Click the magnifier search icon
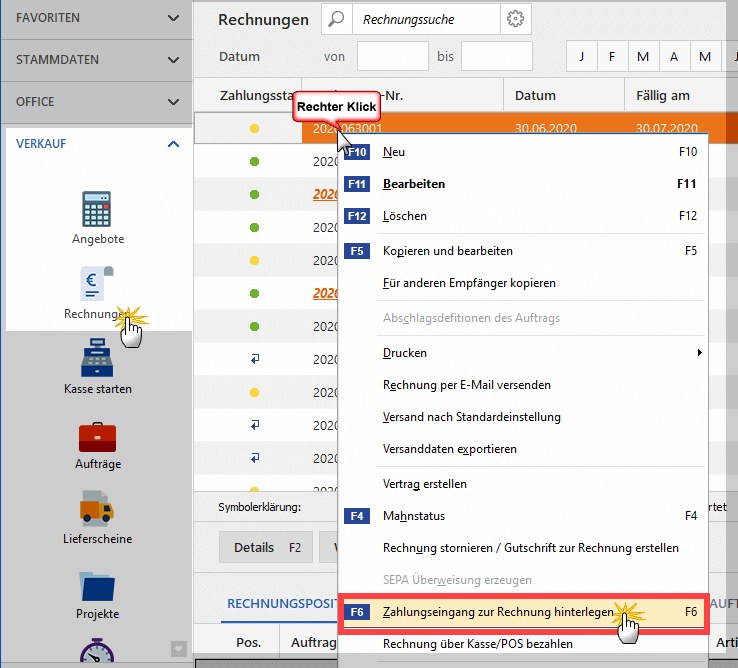The width and height of the screenshot is (738, 668). [337, 19]
